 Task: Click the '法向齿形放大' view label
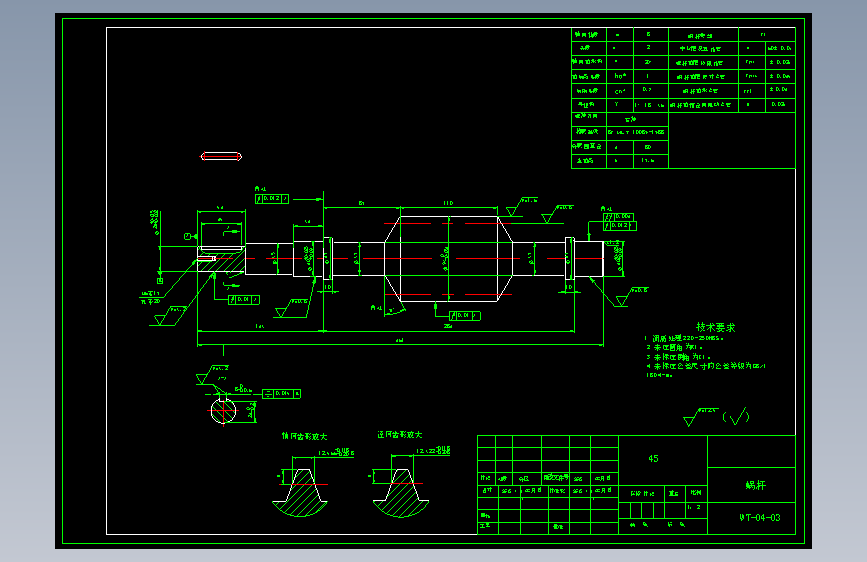(x=400, y=435)
